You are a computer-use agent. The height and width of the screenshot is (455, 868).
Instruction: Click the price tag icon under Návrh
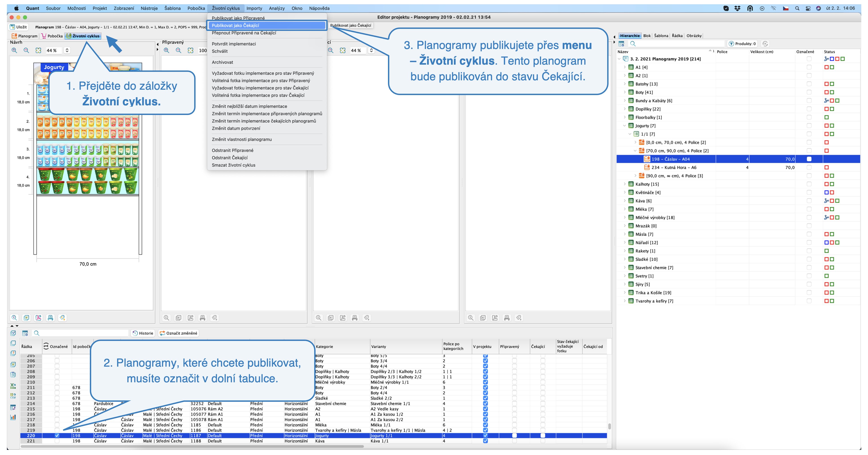click(62, 318)
